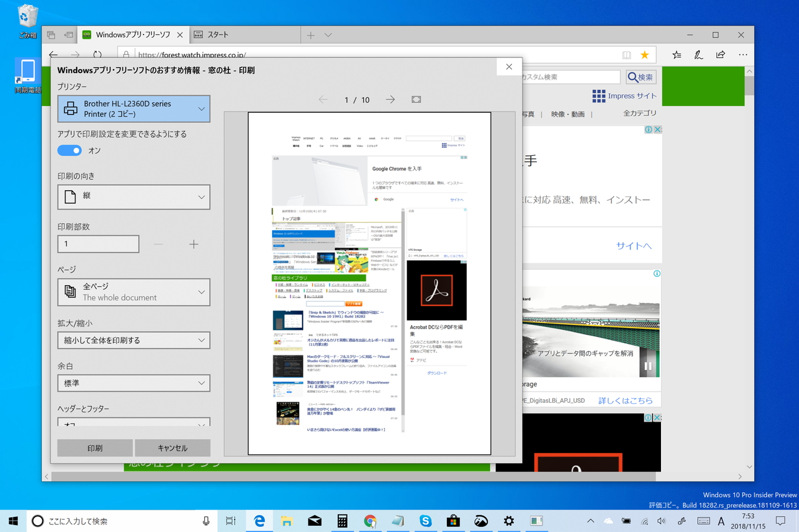Open Skype from taskbar
799x532 pixels.
426,521
